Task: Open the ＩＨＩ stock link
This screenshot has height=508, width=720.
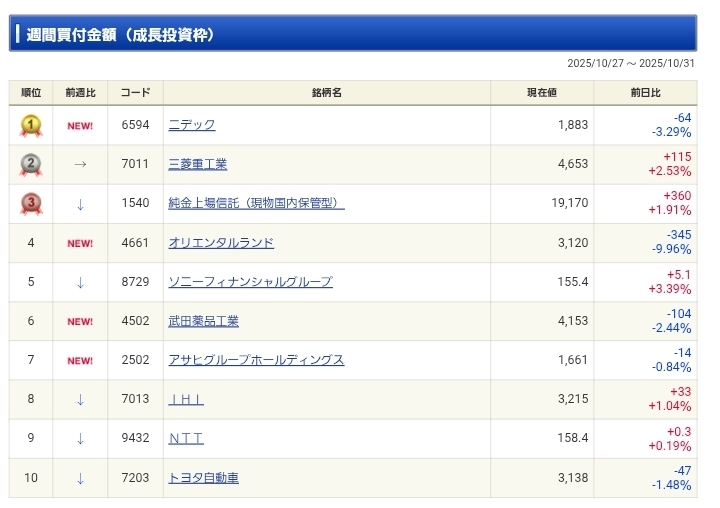Action: 186,399
